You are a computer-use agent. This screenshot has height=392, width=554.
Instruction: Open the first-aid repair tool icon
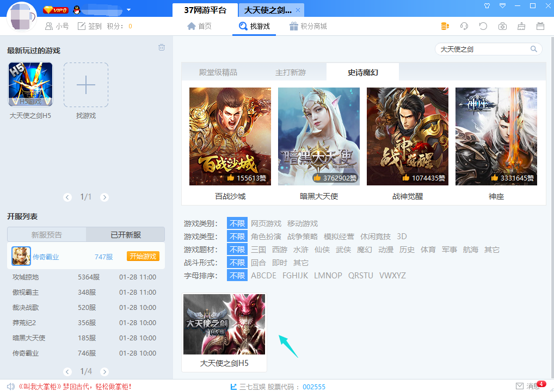click(x=502, y=26)
